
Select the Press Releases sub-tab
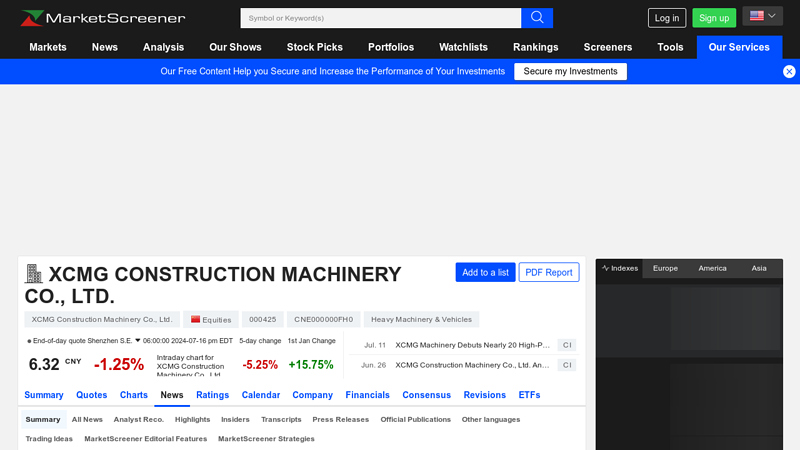tap(341, 419)
